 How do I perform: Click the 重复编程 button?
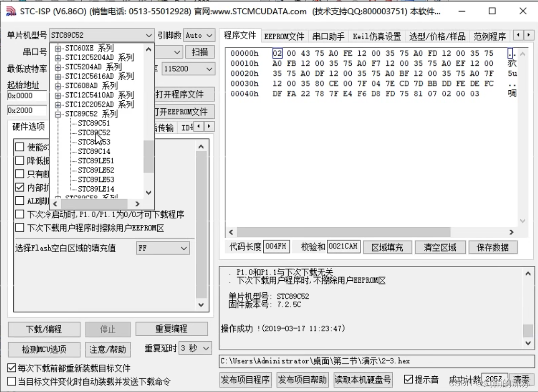point(172,329)
